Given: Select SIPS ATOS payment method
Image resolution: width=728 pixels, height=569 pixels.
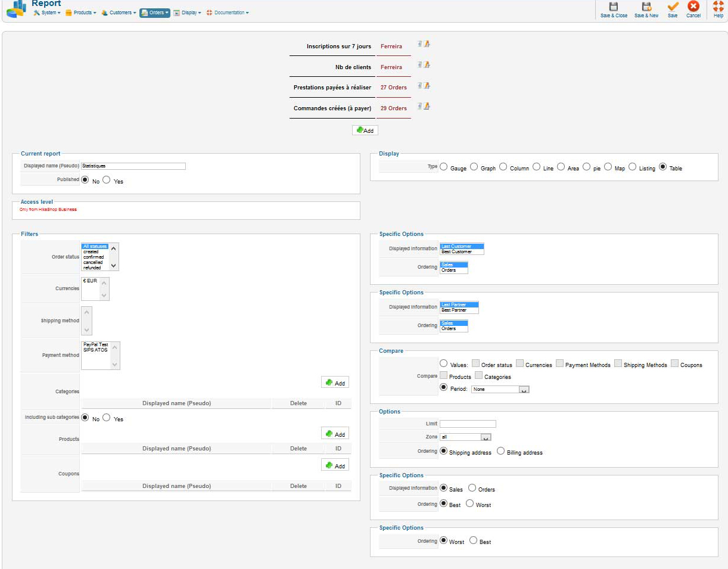Looking at the screenshot, I should coord(96,350).
